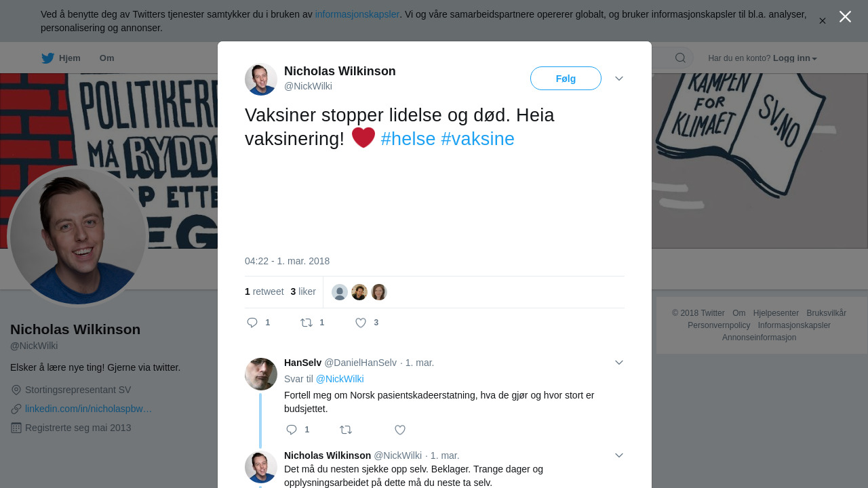The height and width of the screenshot is (488, 868).
Task: Open the Om menu item
Action: (106, 58)
